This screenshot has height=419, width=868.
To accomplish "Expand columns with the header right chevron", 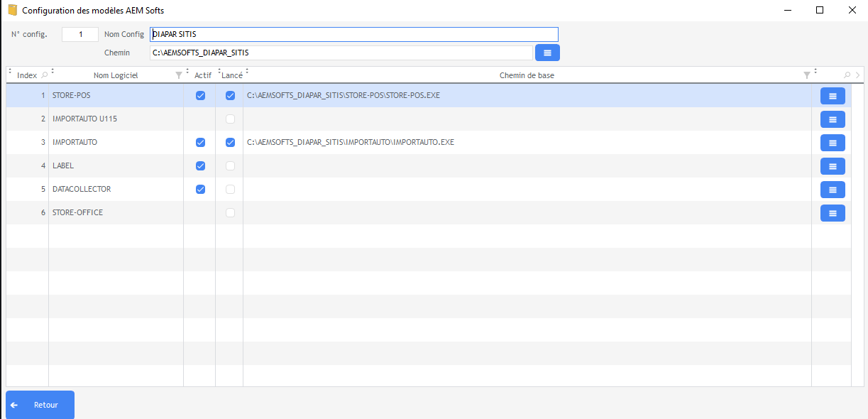I will [857, 75].
